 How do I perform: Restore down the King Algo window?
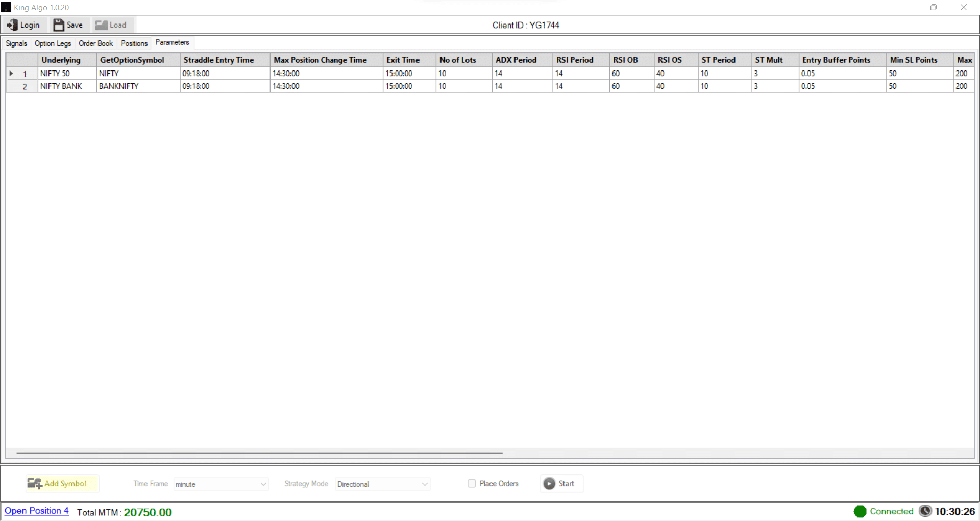pos(934,7)
